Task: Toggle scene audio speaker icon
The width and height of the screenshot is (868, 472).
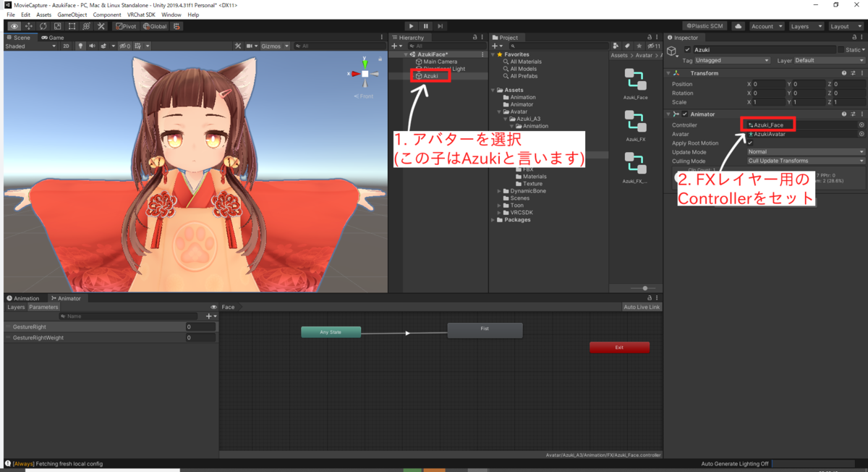Action: pyautogui.click(x=92, y=46)
